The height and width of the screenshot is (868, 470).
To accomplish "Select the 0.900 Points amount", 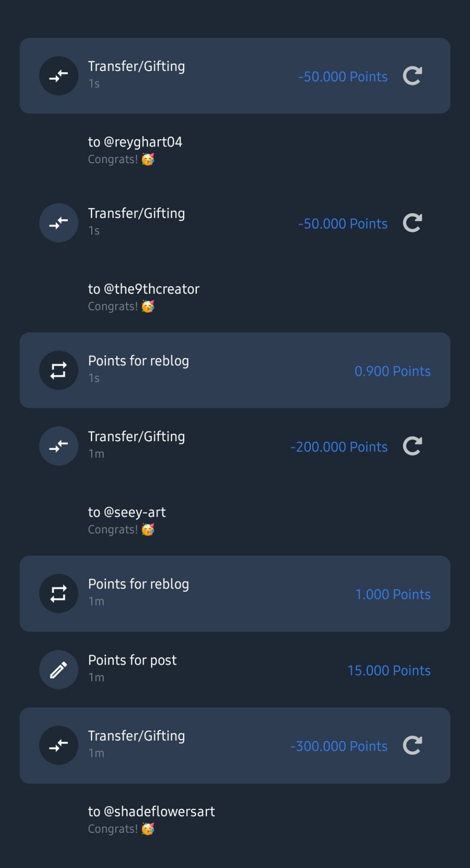I will click(x=392, y=371).
